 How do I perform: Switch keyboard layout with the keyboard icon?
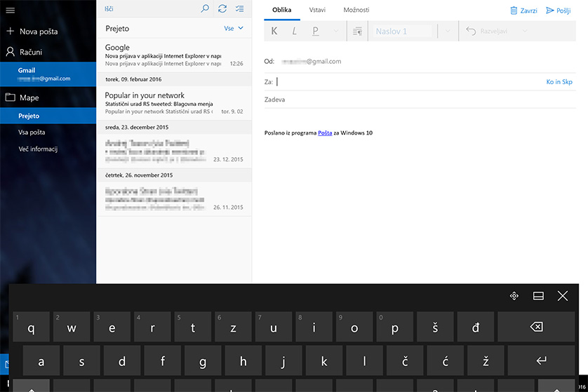point(538,296)
